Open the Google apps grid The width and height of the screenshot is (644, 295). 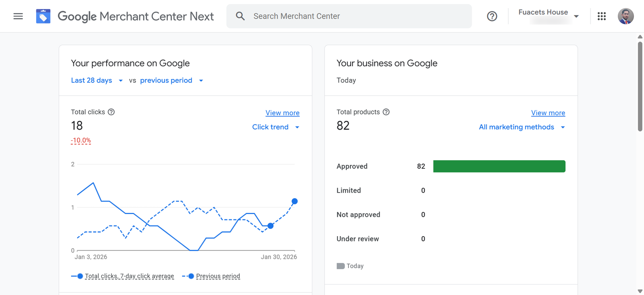601,16
